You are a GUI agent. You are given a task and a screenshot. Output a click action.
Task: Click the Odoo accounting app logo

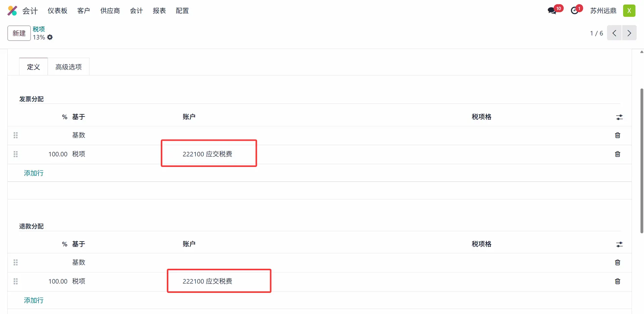tap(12, 11)
